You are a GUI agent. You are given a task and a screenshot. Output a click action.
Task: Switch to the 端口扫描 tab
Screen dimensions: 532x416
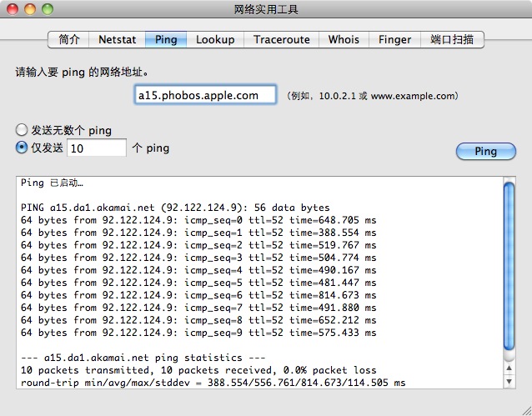click(x=452, y=40)
